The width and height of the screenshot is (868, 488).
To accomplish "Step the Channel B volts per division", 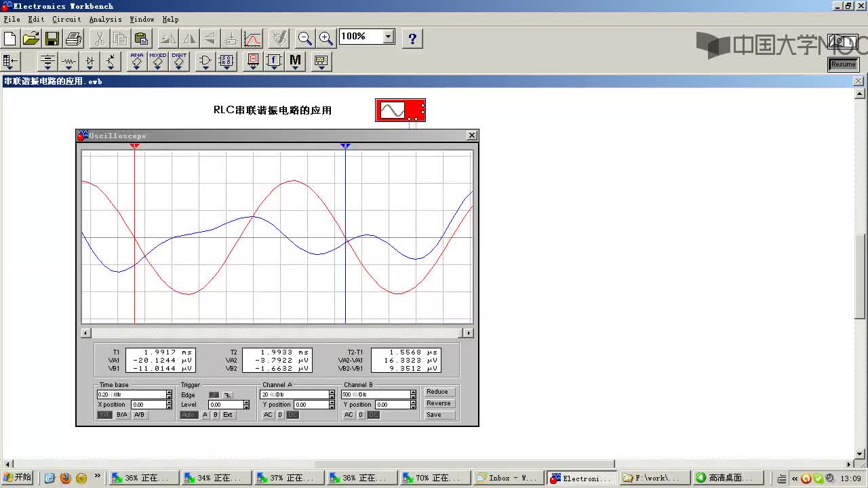I will coord(413,394).
